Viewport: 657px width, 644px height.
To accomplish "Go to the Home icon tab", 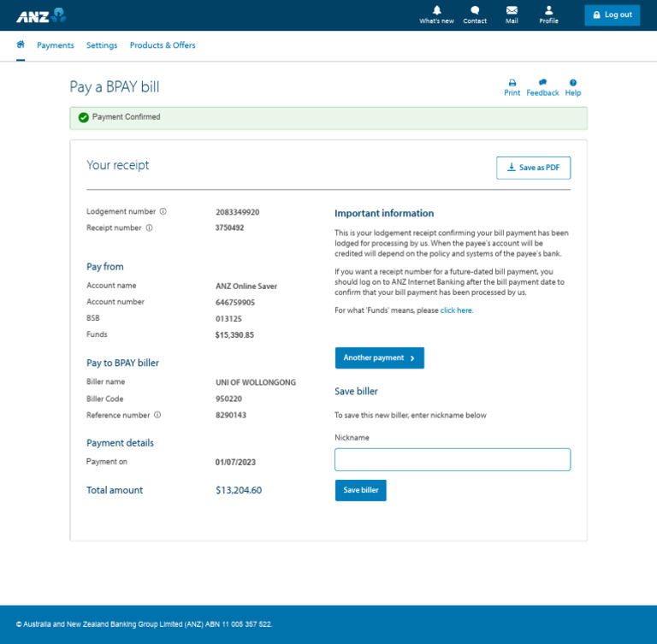I will pos(21,44).
